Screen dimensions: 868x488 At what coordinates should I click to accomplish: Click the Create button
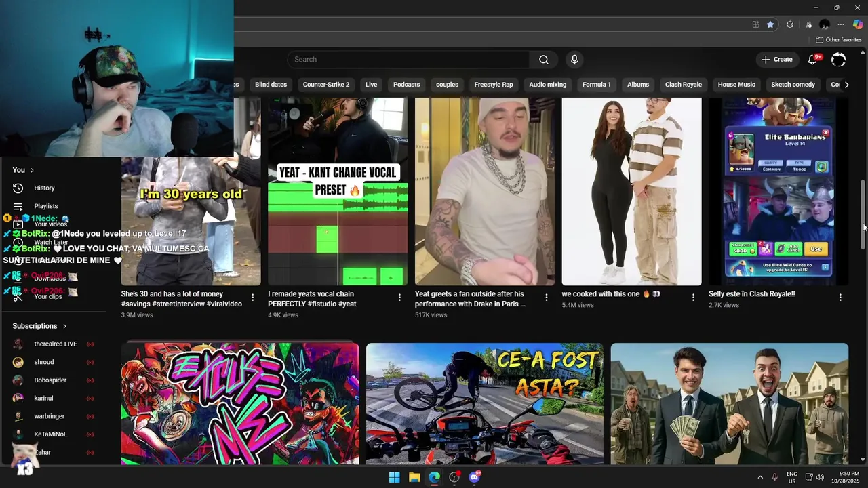coord(777,60)
